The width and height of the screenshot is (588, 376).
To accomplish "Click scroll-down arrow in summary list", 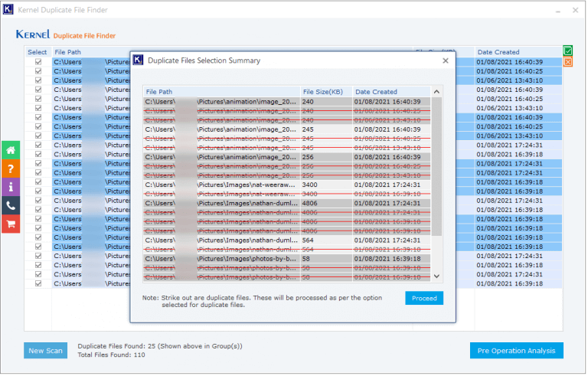I will point(437,276).
